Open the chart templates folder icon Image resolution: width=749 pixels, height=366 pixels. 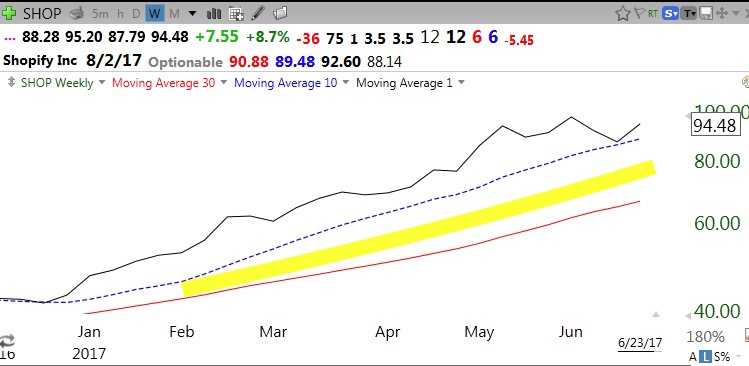[x=281, y=13]
